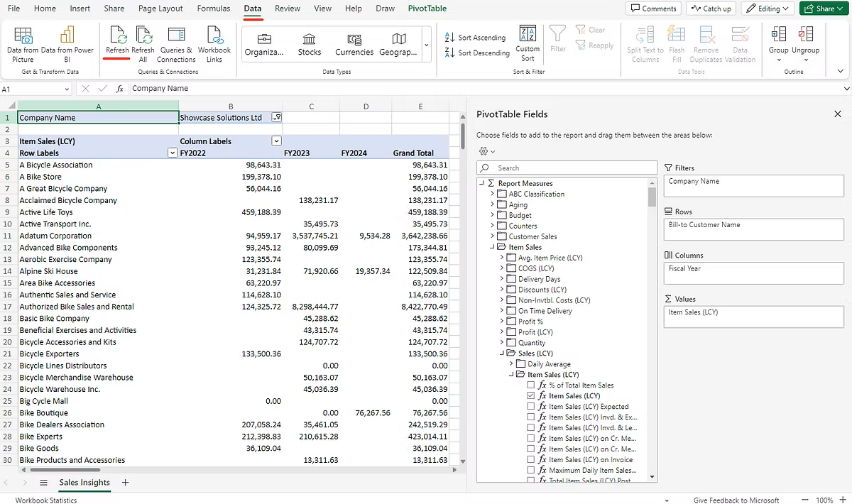852x504 pixels.
Task: Select the Geography data type
Action: tap(398, 44)
